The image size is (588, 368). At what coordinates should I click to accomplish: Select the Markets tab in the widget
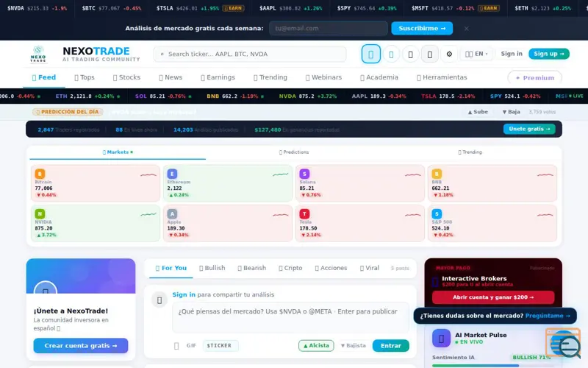click(118, 152)
